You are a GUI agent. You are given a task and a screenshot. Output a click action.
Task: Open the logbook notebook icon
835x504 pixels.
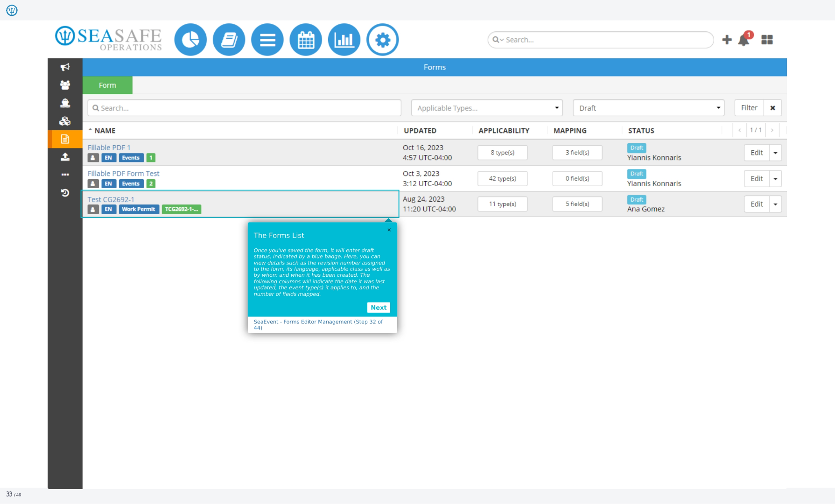(229, 40)
